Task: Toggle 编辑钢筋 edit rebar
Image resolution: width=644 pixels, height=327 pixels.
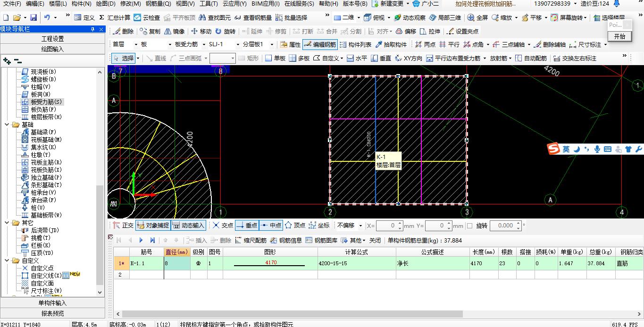Action: [x=320, y=44]
